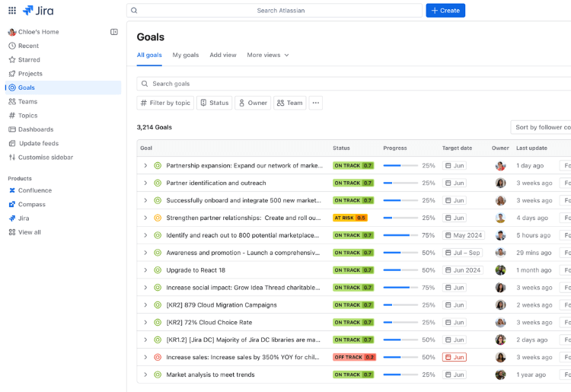Open Confluence from Products list
571x392 pixels.
34,190
